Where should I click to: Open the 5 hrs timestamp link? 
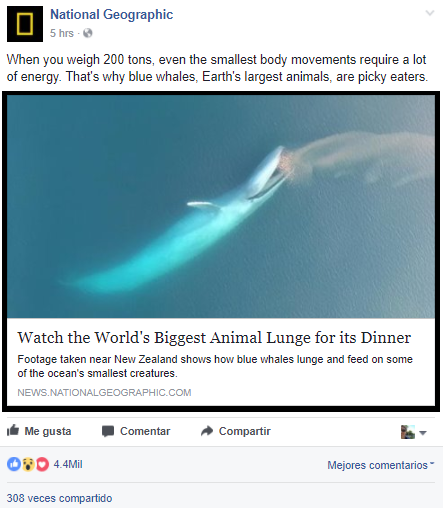tap(62, 33)
